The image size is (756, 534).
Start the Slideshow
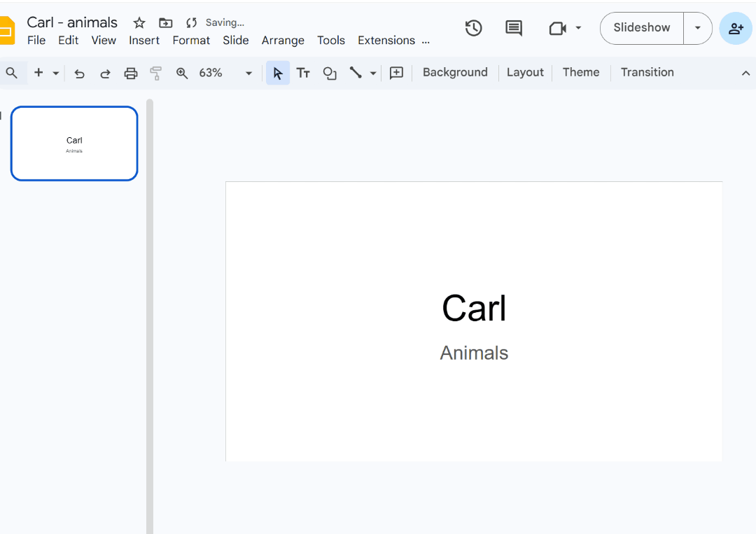tap(642, 28)
